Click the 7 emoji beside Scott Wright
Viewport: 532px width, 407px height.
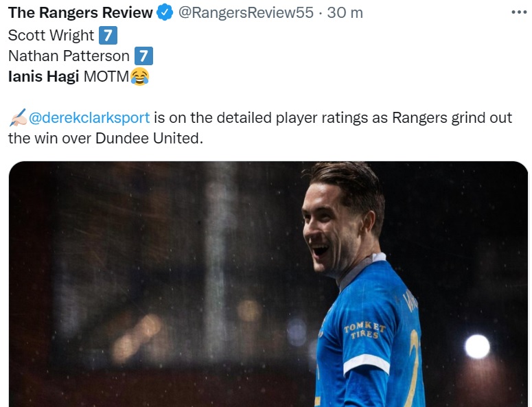[108, 35]
